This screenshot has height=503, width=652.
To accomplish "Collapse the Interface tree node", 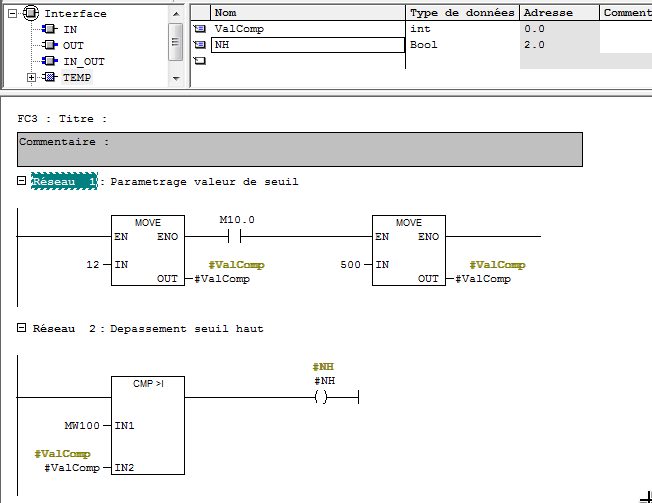I will pos(12,14).
